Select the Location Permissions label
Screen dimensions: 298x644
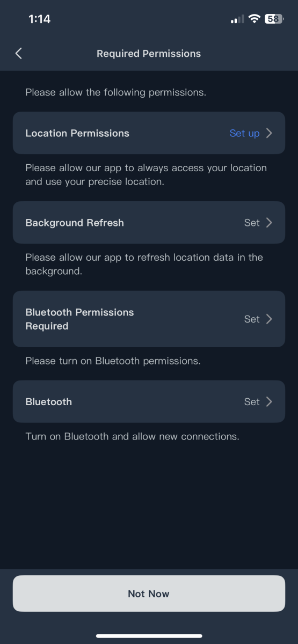point(77,133)
